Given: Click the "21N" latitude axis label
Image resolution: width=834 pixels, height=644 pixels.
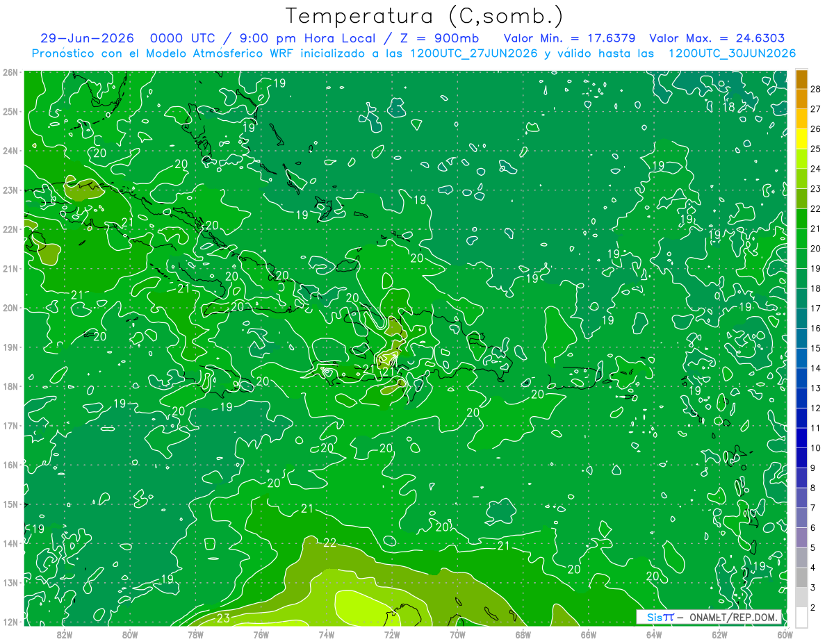Looking at the screenshot, I should [10, 268].
